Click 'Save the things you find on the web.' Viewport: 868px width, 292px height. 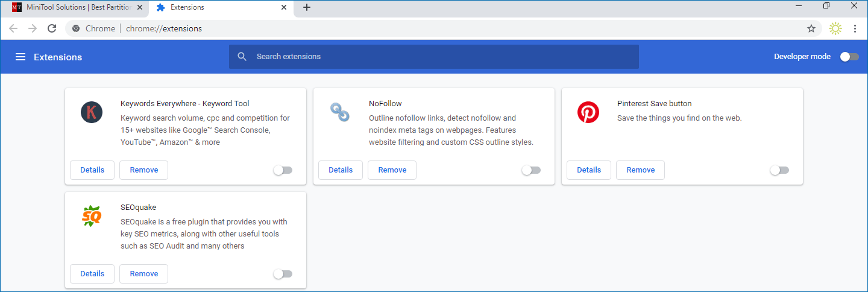[679, 118]
